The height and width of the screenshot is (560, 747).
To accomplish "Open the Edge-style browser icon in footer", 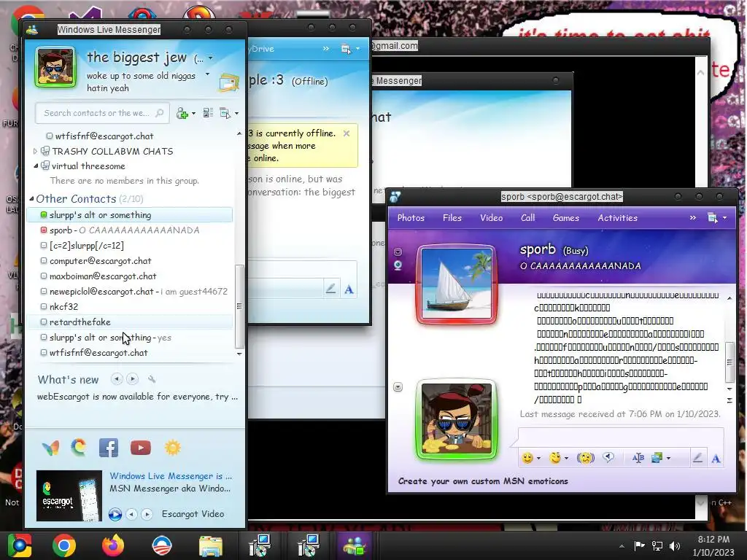I will pos(79,448).
